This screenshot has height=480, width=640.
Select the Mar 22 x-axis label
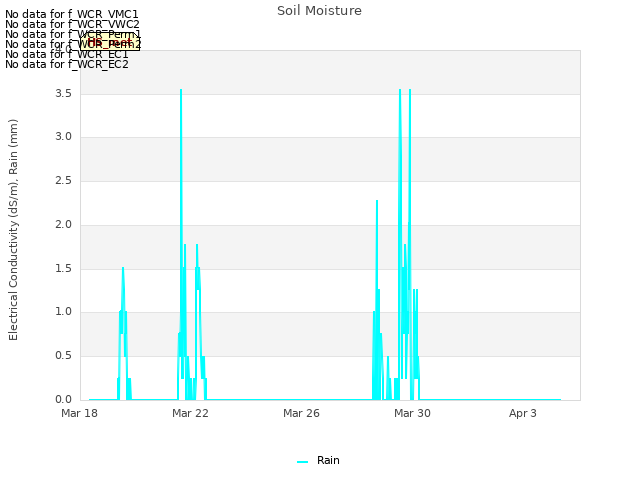point(190,413)
